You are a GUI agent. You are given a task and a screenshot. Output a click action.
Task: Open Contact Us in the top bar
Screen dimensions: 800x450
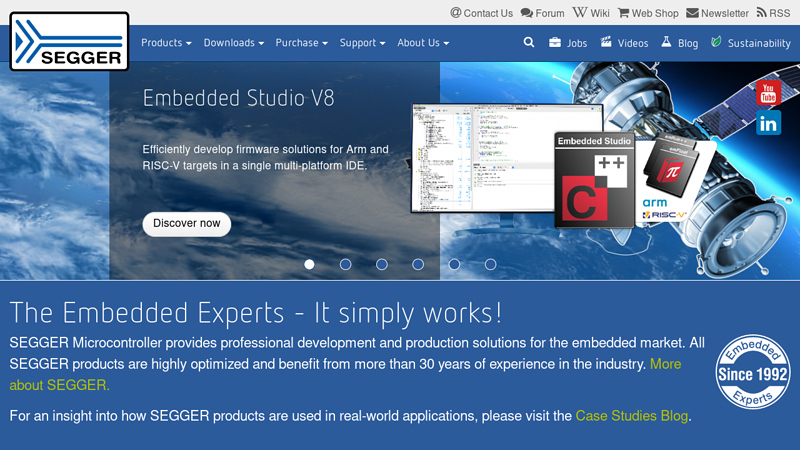click(x=482, y=13)
